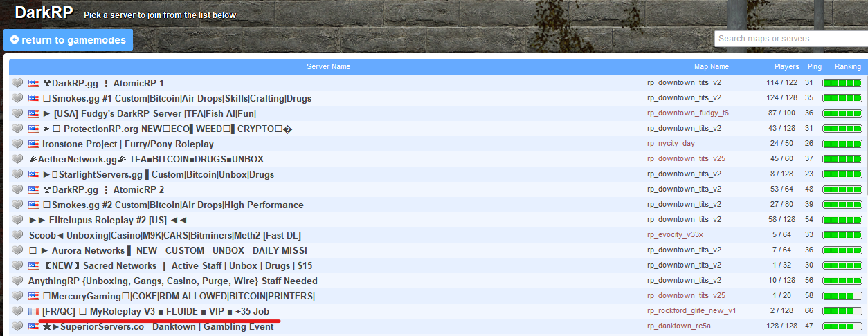The image size is (868, 336).
Task: Focus the Search maps or servers field
Action: pos(789,39)
